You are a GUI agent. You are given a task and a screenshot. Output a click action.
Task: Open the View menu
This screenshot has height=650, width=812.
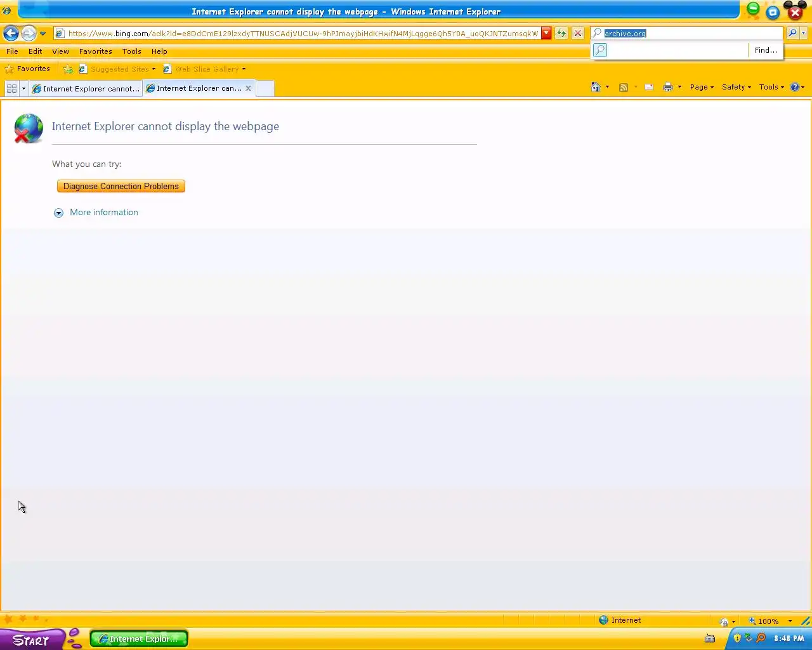[61, 51]
